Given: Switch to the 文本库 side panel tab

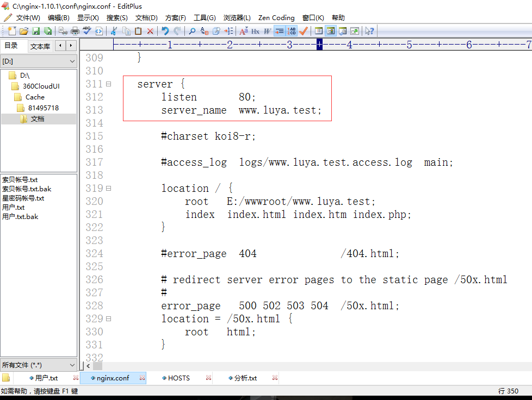Looking at the screenshot, I should coord(40,46).
